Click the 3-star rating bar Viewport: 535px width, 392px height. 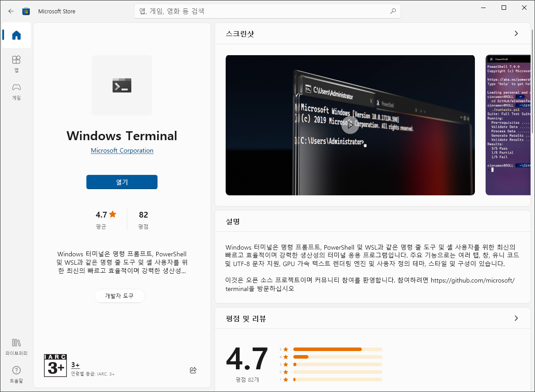coord(338,364)
